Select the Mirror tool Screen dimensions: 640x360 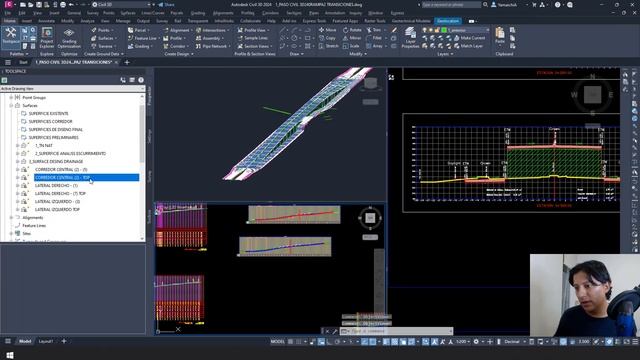(x=352, y=38)
